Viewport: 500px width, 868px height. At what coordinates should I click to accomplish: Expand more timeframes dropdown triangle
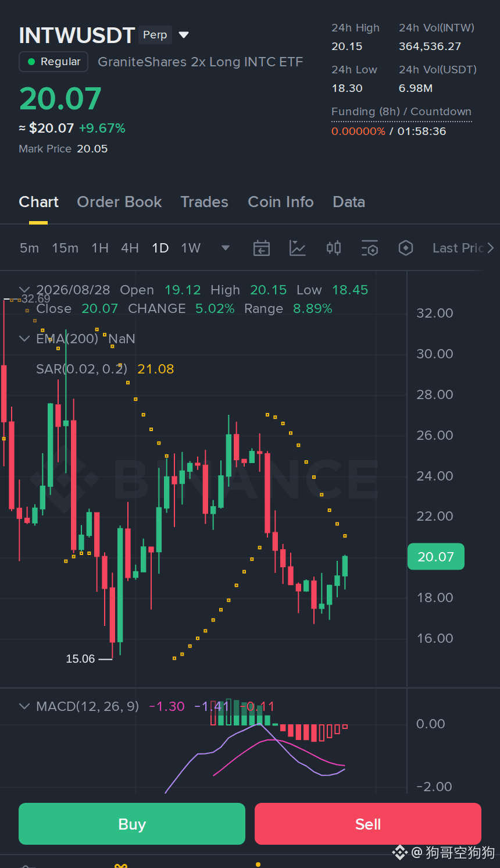coord(226,248)
